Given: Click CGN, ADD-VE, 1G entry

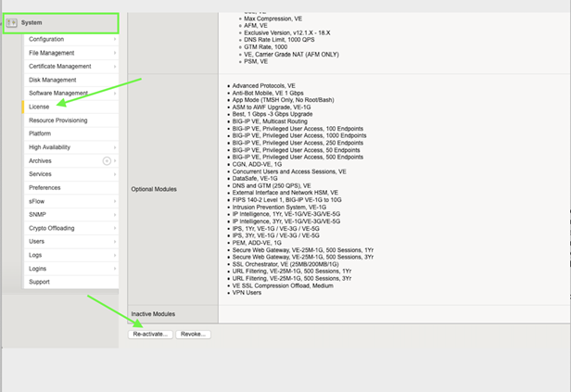Looking at the screenshot, I should coord(257,164).
